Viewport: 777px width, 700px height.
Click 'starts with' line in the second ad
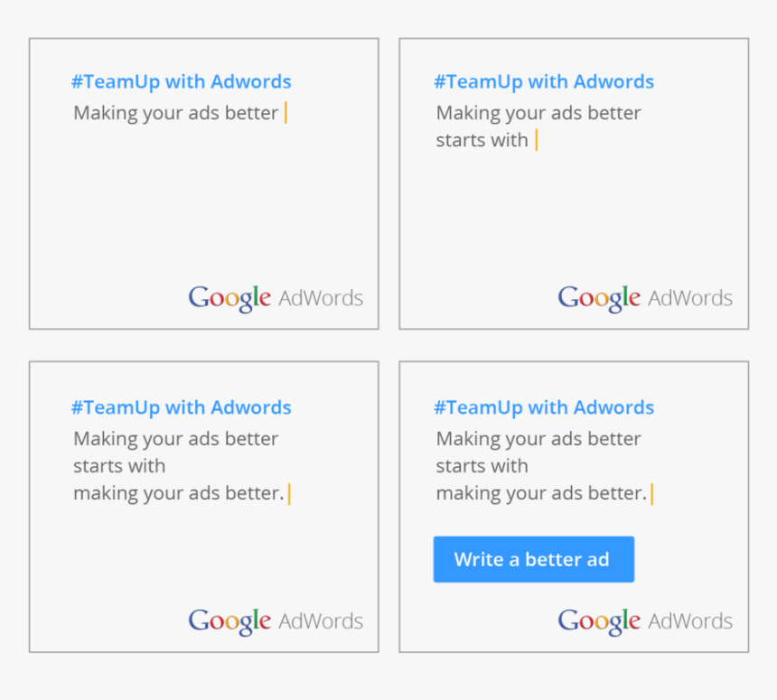[482, 140]
